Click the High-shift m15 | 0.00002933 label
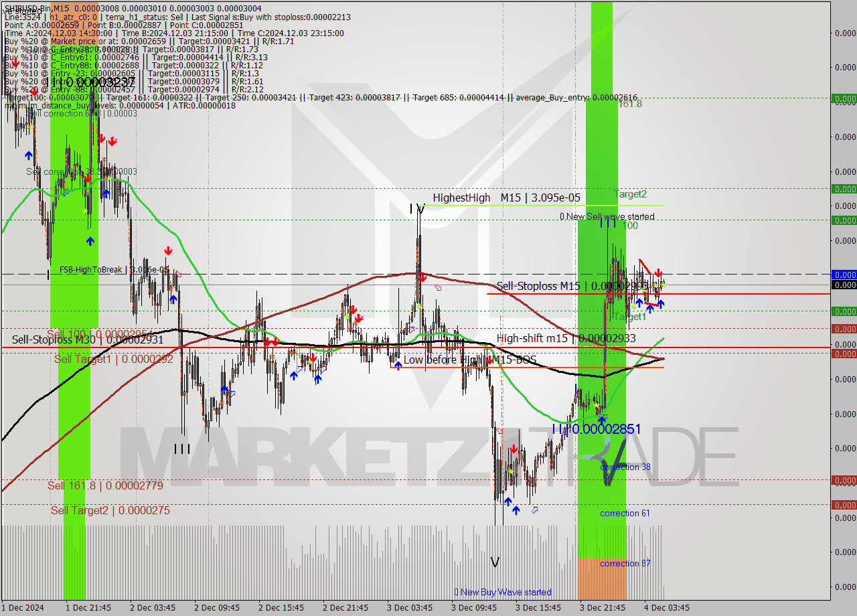 [x=566, y=338]
